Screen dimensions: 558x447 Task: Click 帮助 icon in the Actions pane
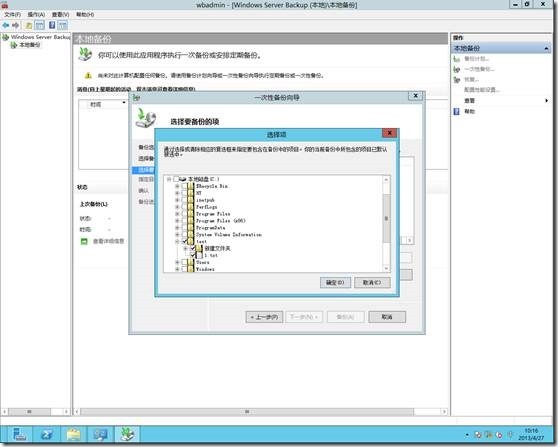pyautogui.click(x=457, y=111)
